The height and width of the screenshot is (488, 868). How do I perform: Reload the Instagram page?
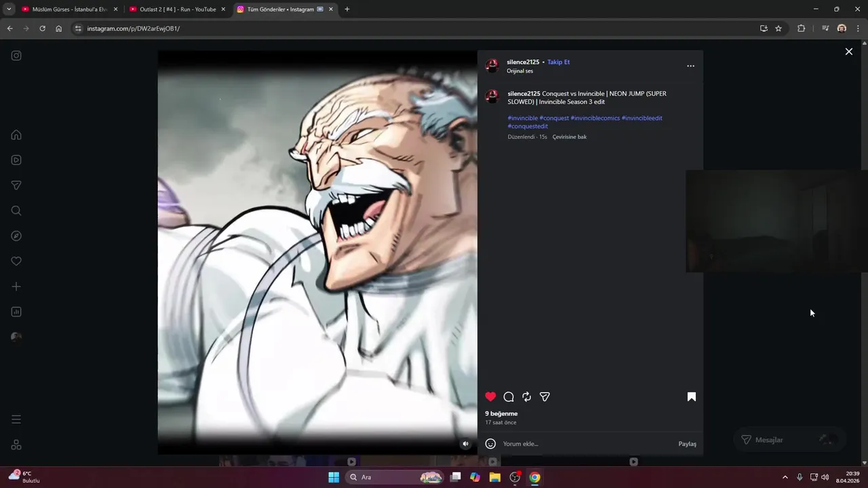click(42, 28)
